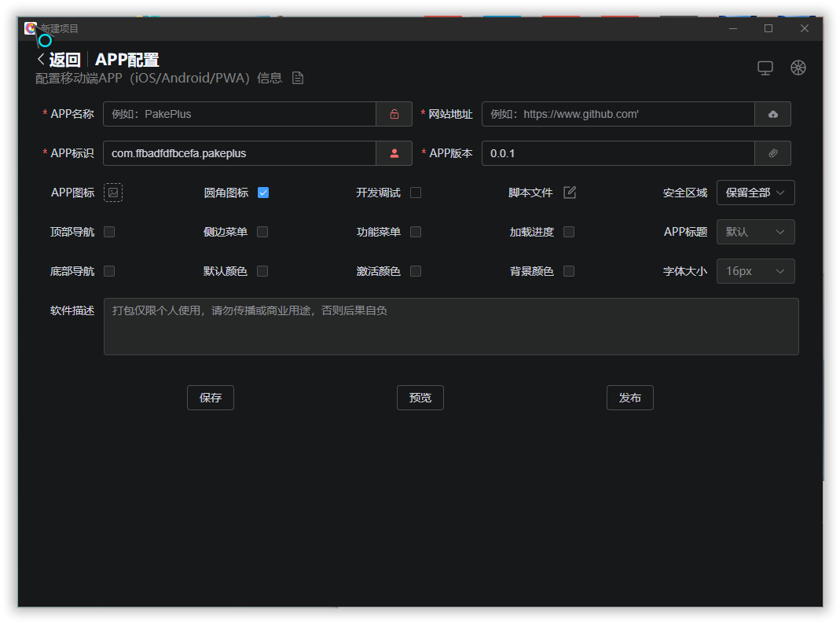Screen dimensions: 840x624
Task: Open the 脚本文件 edit icon
Action: coord(570,193)
